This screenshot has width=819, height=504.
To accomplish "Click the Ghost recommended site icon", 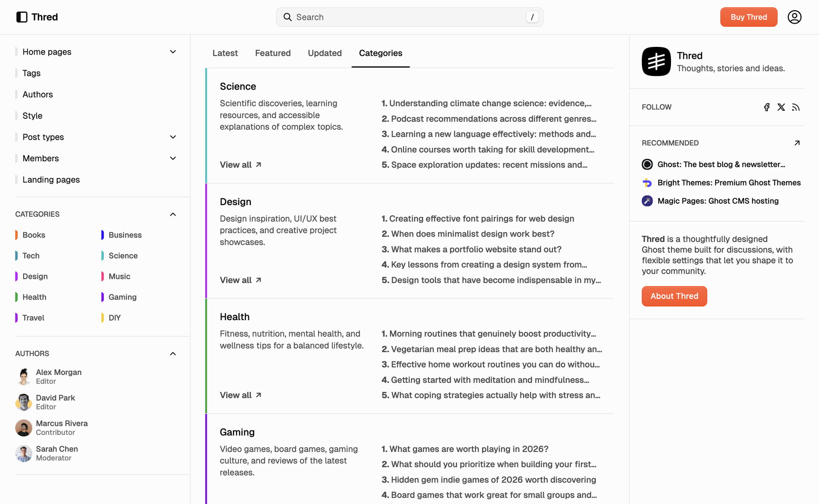I will [x=647, y=164].
